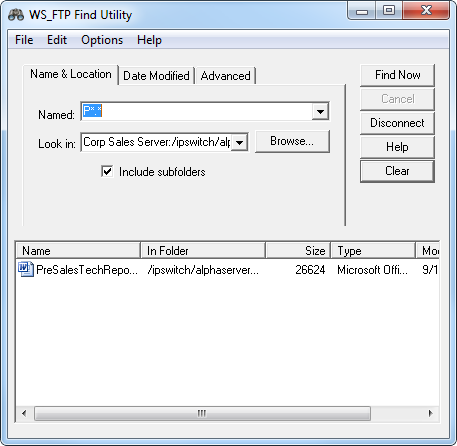Click into the Named text field

[197, 112]
